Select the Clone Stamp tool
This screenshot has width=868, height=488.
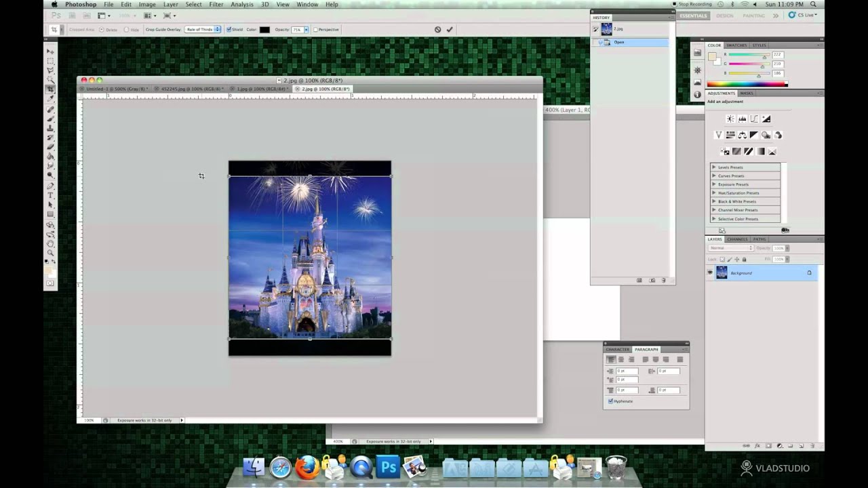(x=50, y=129)
